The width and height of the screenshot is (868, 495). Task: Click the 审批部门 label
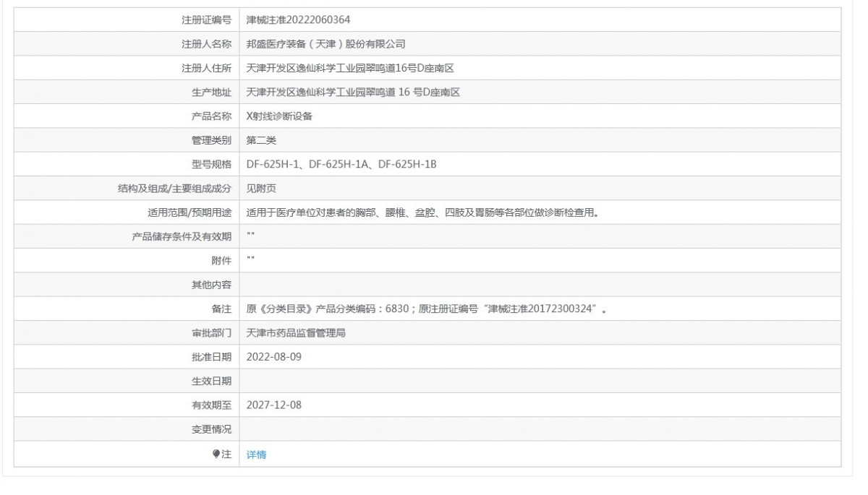[x=211, y=333]
